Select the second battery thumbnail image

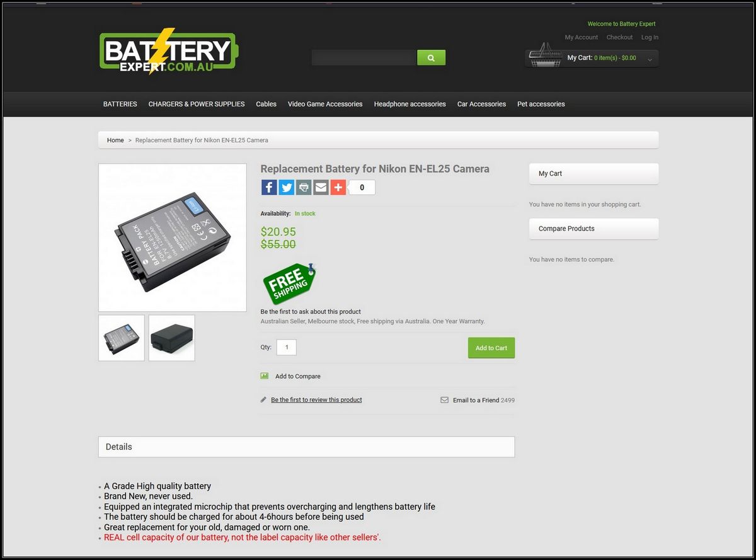pos(172,338)
